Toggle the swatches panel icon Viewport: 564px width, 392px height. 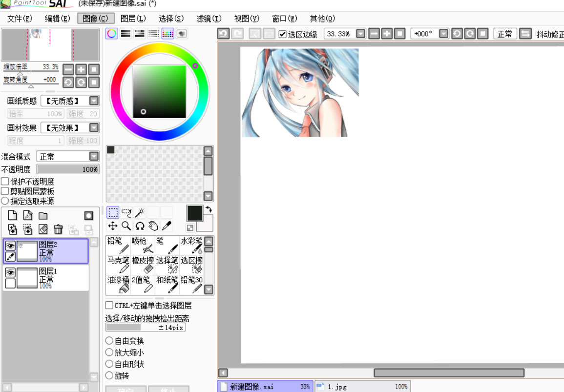pyautogui.click(x=167, y=34)
